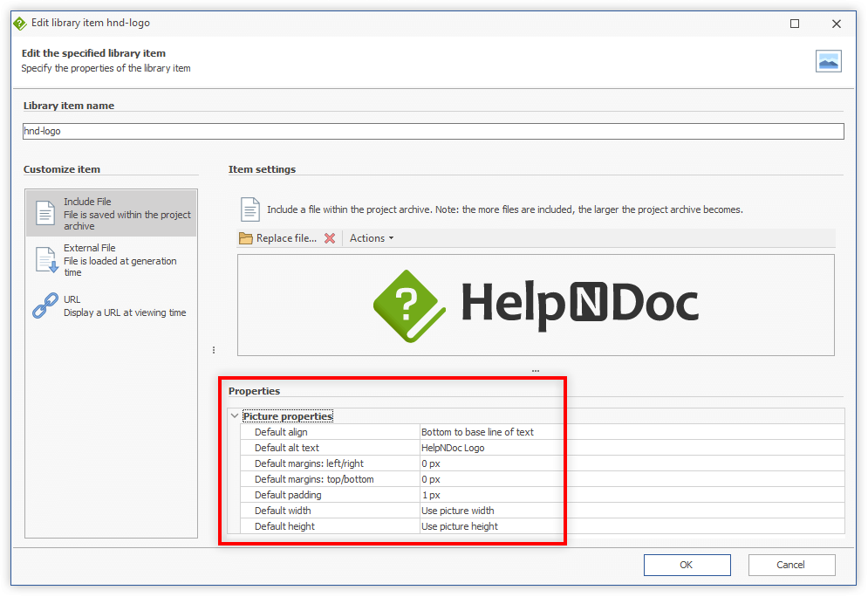Select the URL chain link icon

point(45,305)
